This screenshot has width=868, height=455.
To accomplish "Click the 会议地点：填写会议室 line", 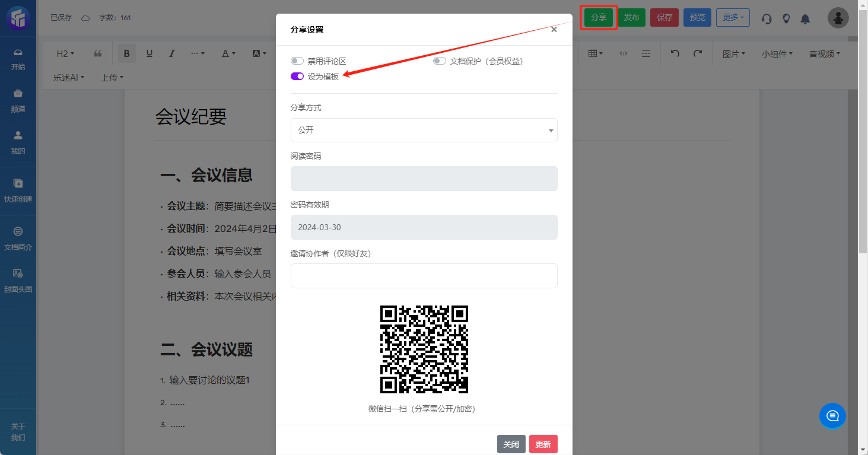I will click(214, 251).
